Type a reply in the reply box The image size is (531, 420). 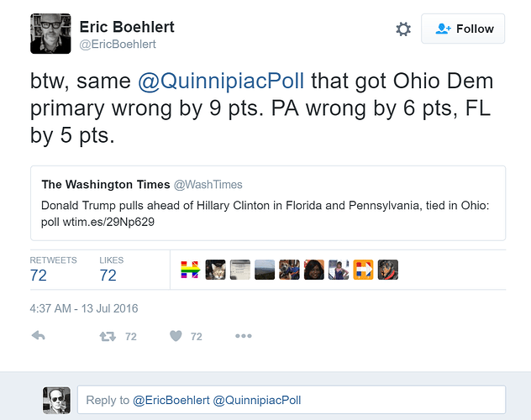click(291, 400)
